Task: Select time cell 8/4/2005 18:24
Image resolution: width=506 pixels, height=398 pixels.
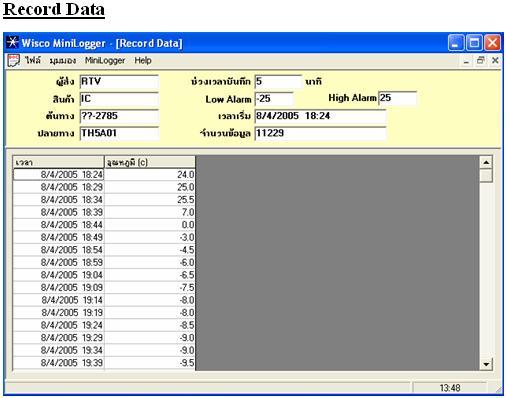Action: tap(59, 175)
